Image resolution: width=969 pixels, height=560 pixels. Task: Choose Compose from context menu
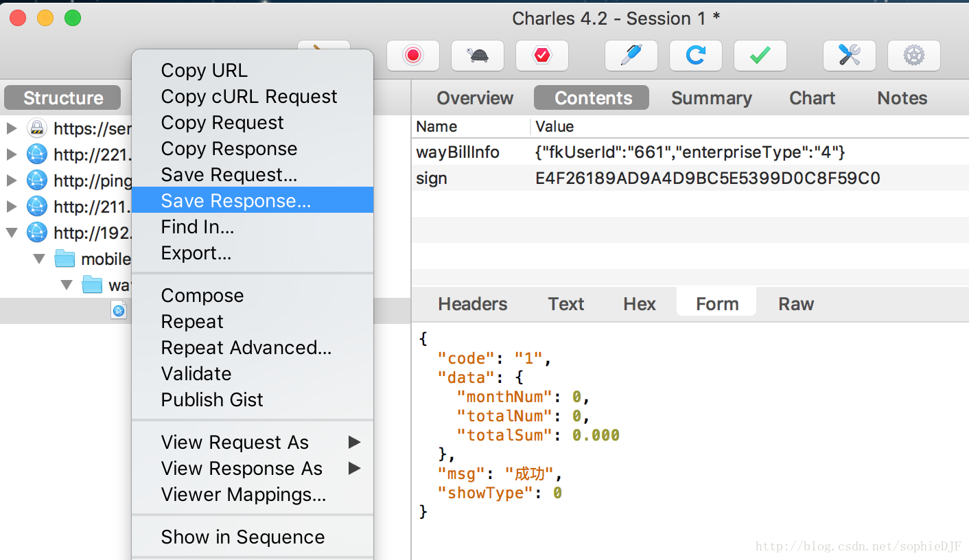click(x=253, y=296)
